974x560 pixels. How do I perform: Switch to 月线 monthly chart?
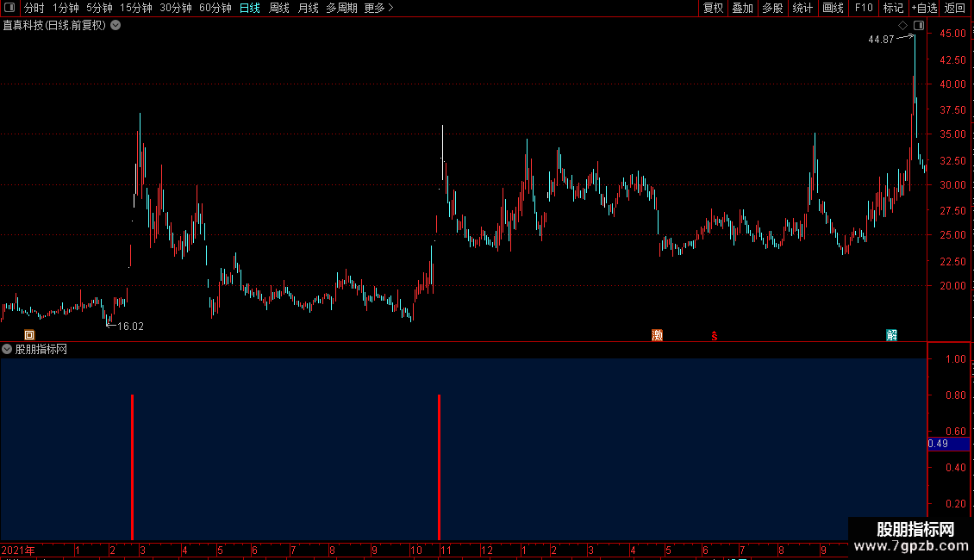(x=308, y=8)
